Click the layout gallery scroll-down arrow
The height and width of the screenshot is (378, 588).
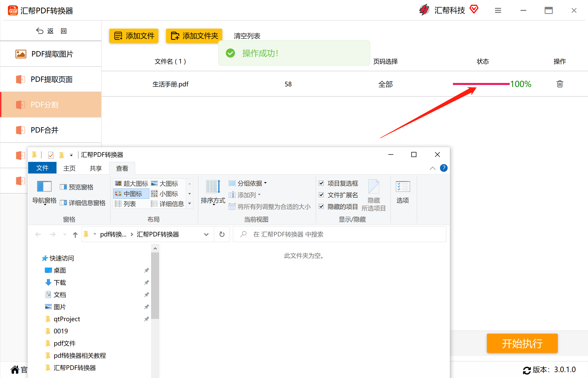[190, 194]
